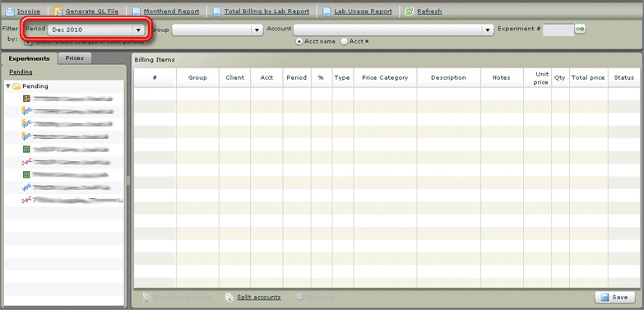Click the Client column header
Screen dimensions: 644x310
click(235, 77)
